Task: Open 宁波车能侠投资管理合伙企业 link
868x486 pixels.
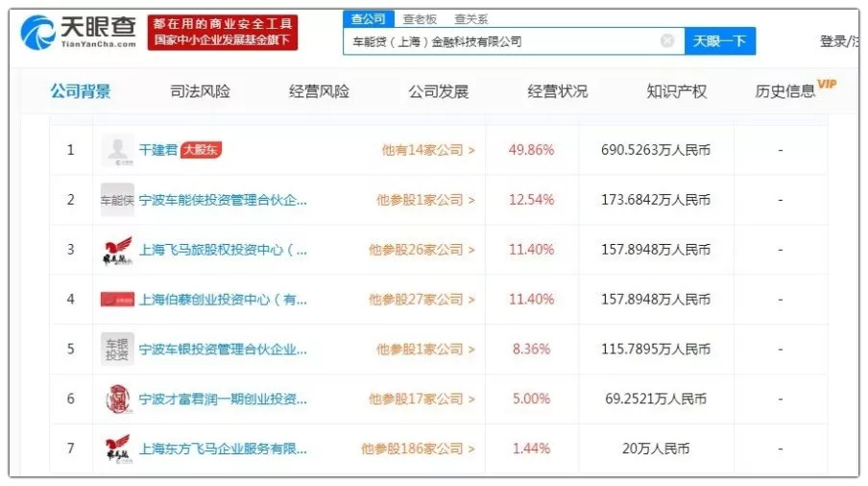Action: (x=223, y=200)
